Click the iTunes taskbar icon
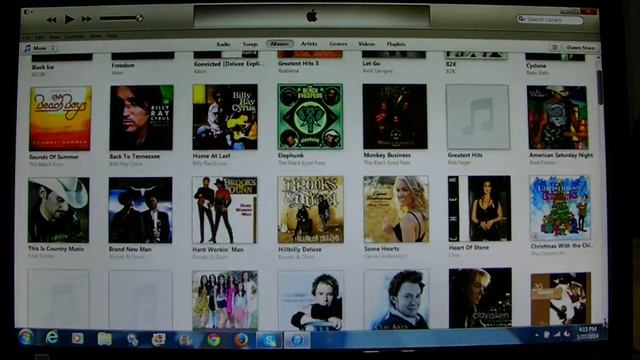 pos(297,340)
